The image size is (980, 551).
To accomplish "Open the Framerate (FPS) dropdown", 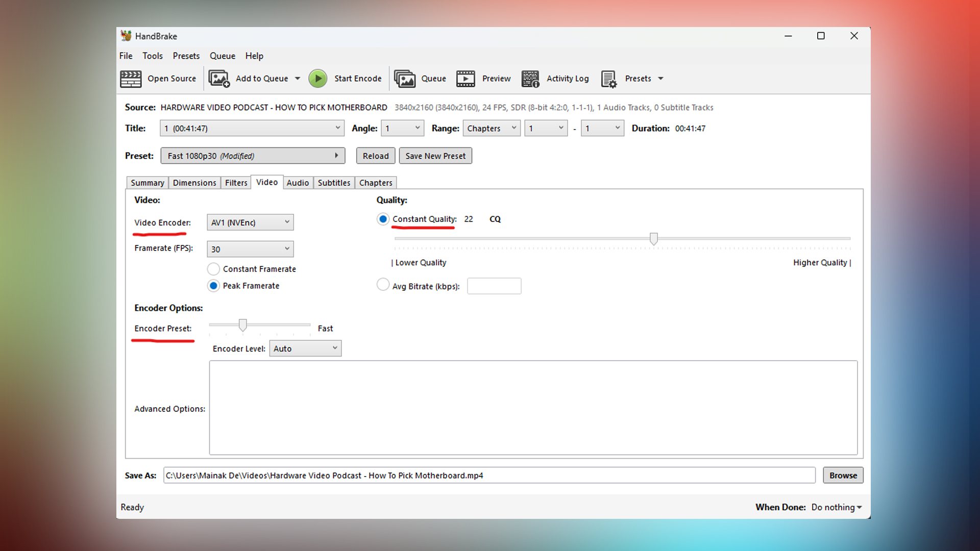I will point(250,249).
